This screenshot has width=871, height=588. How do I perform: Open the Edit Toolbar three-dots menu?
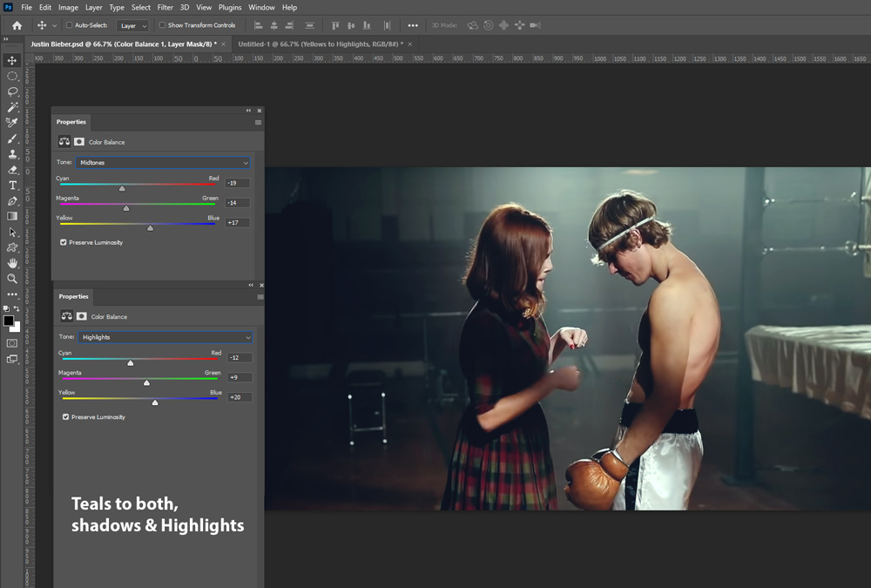12,294
